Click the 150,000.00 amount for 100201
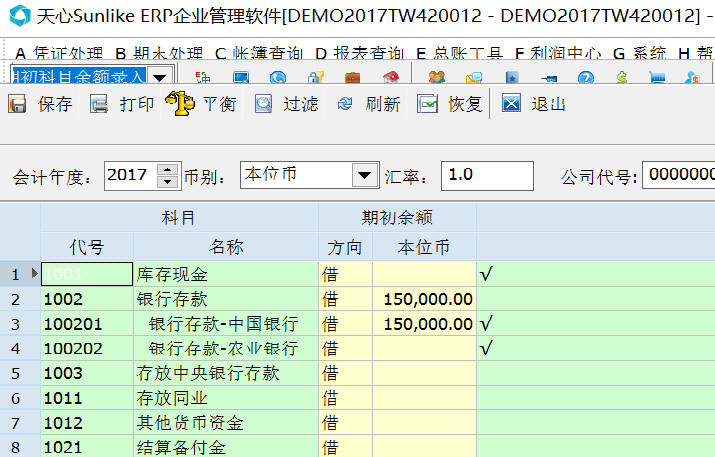Screen dimensions: 715x457 pos(425,324)
